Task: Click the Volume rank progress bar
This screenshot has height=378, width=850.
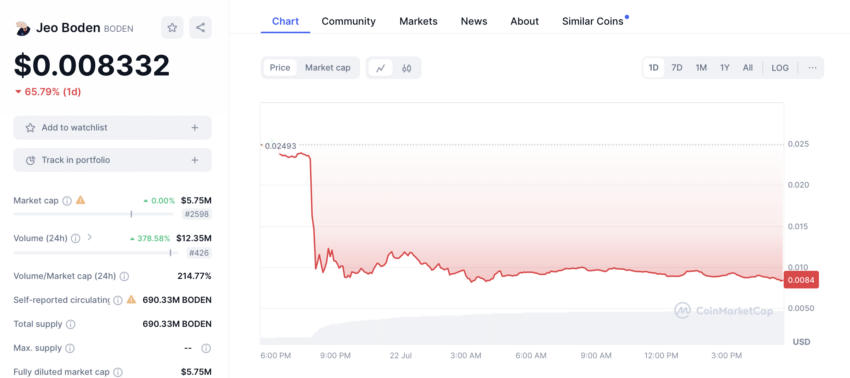Action: [x=96, y=253]
